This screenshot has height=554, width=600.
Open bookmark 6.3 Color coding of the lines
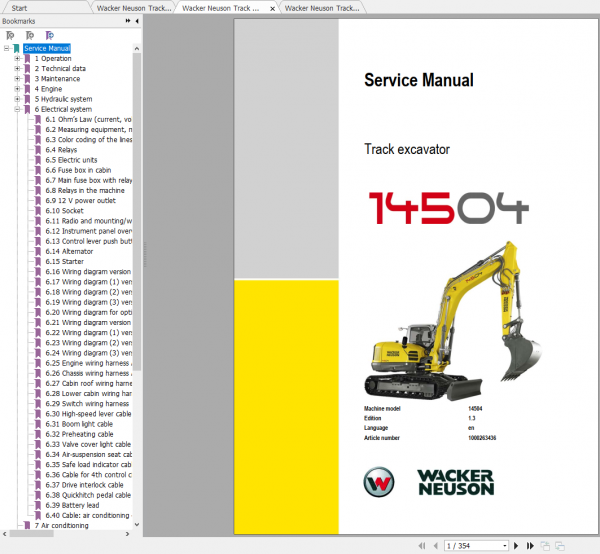click(88, 140)
